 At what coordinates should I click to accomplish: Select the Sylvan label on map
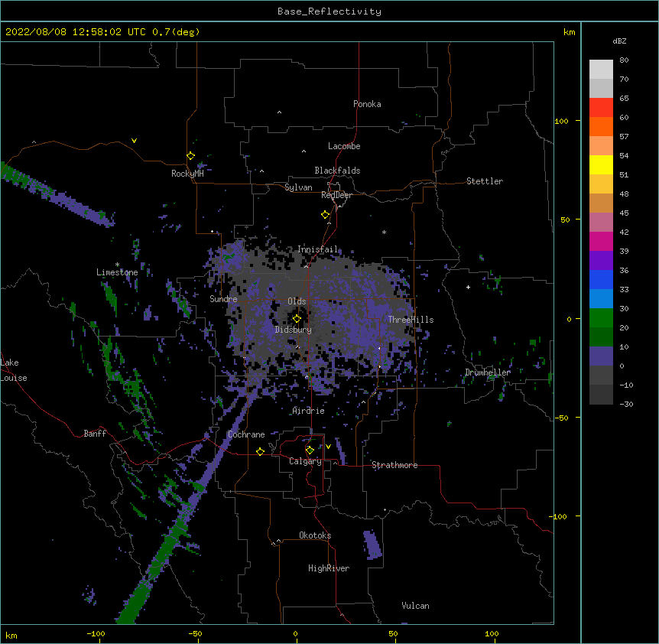pos(298,187)
